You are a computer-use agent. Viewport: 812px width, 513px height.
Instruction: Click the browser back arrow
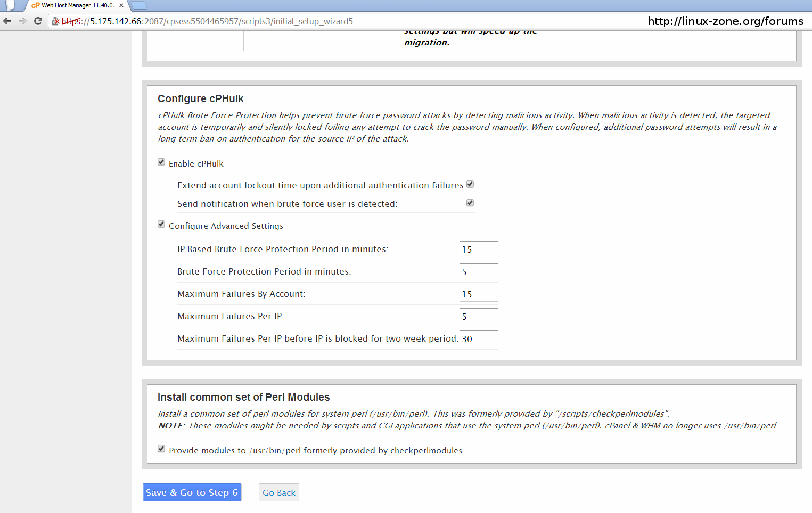7,21
